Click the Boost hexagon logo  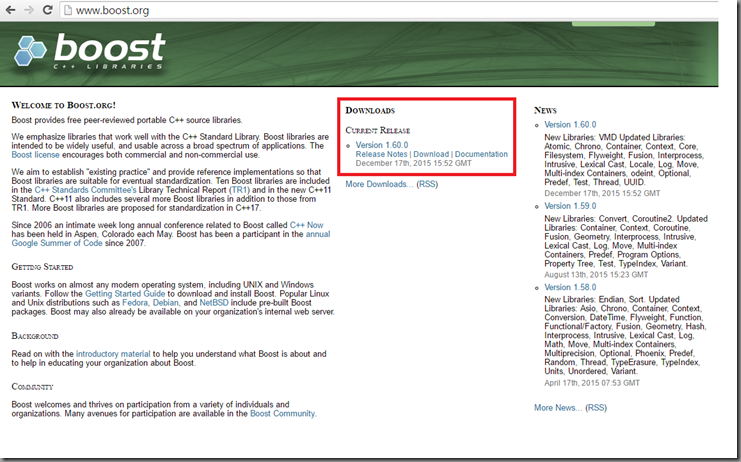30,51
